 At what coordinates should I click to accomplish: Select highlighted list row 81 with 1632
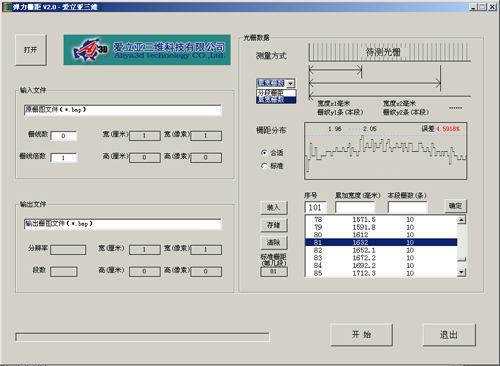click(381, 243)
